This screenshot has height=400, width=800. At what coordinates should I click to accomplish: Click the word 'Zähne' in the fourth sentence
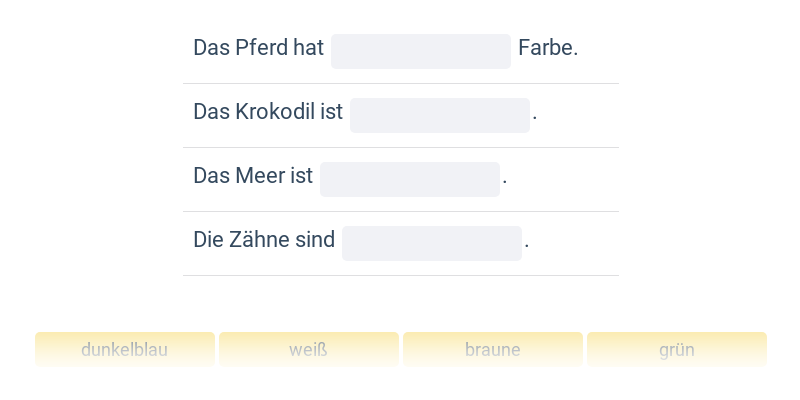tap(262, 240)
